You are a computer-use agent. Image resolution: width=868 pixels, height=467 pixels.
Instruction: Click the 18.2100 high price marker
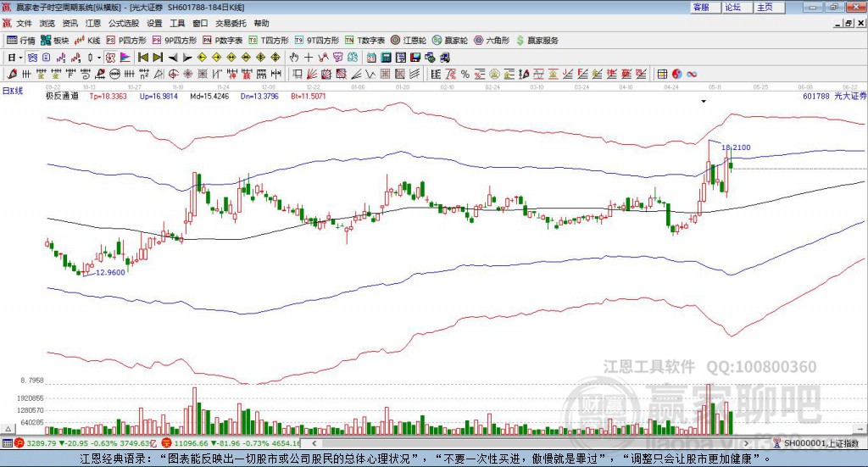(x=737, y=147)
